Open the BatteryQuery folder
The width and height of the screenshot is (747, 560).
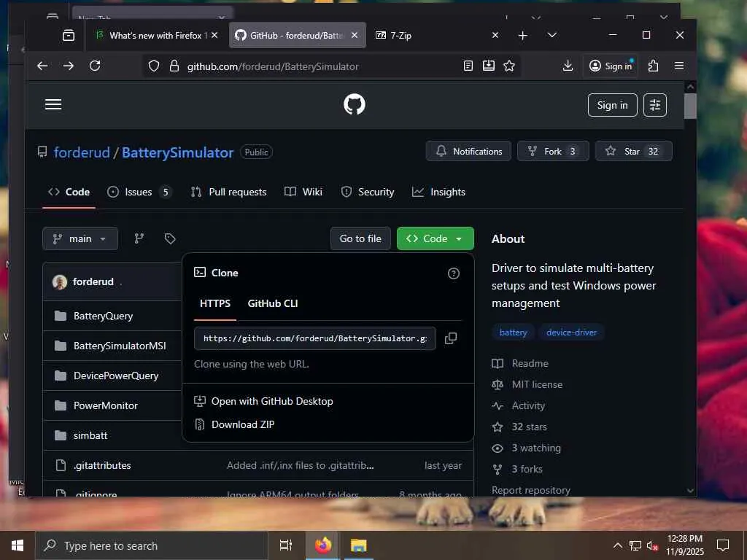click(103, 316)
